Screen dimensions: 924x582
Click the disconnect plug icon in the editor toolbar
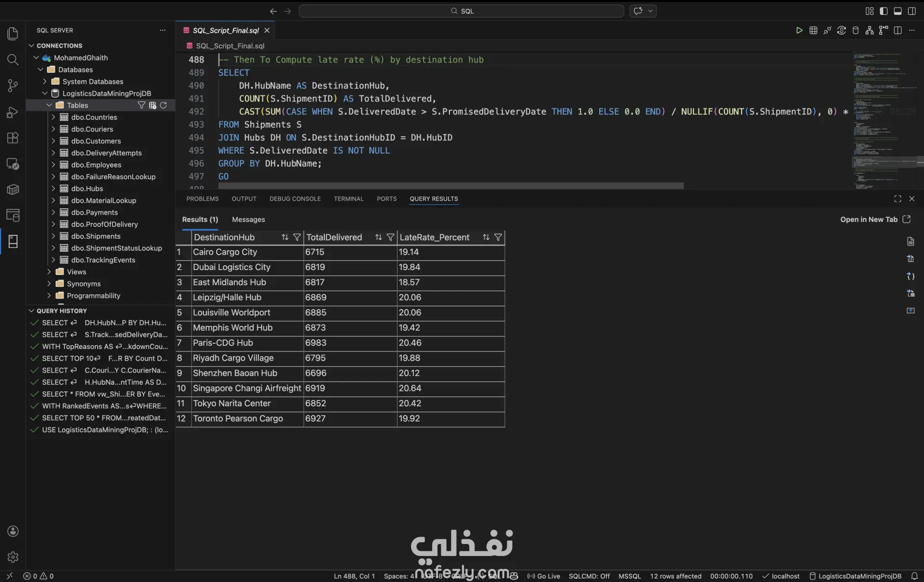pos(827,30)
